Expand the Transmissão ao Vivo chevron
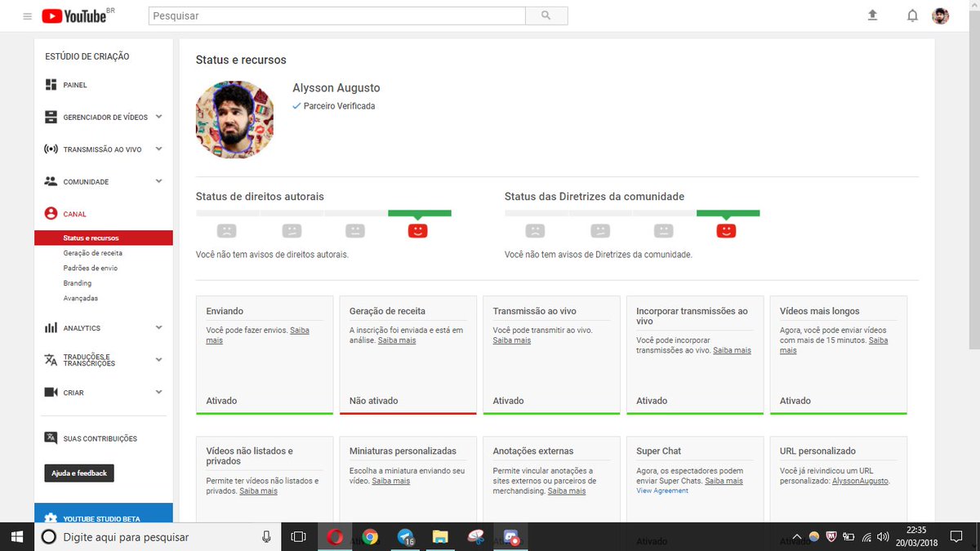 tap(158, 149)
